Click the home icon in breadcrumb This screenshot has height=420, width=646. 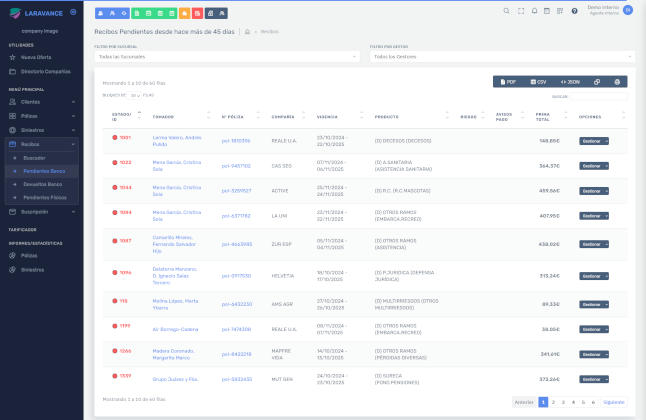click(x=247, y=32)
